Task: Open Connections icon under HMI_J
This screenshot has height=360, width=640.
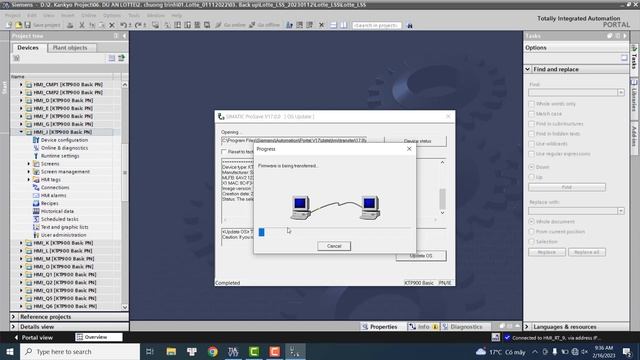Action: (x=36, y=187)
